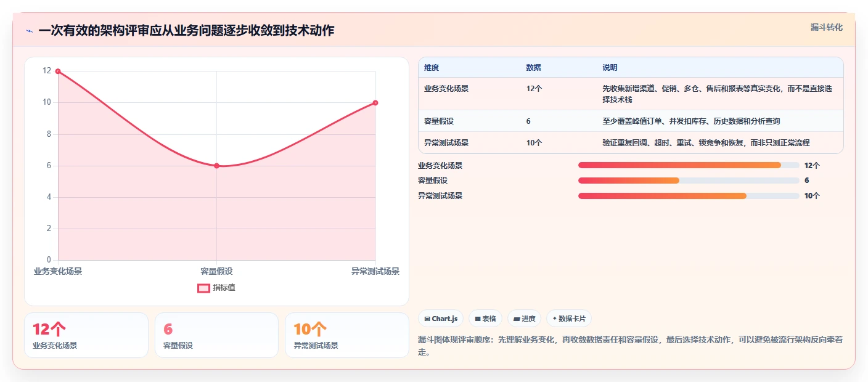Click the 数据 column header
868x382 pixels.
533,68
